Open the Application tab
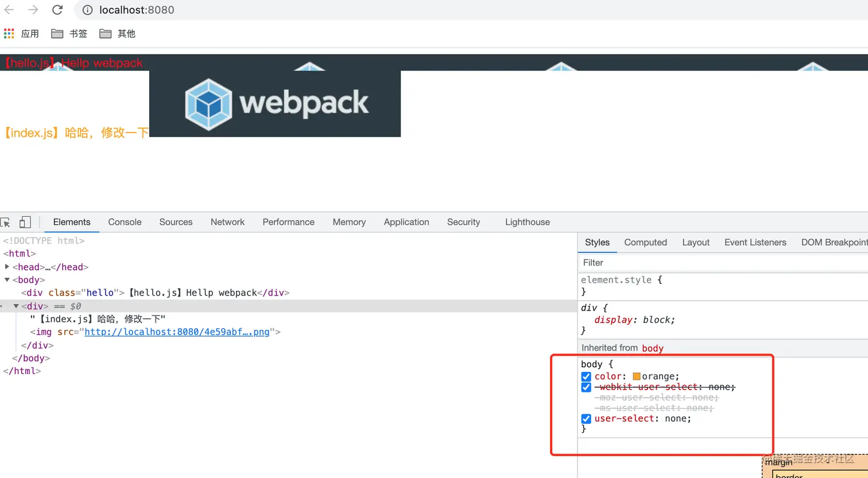 (406, 222)
